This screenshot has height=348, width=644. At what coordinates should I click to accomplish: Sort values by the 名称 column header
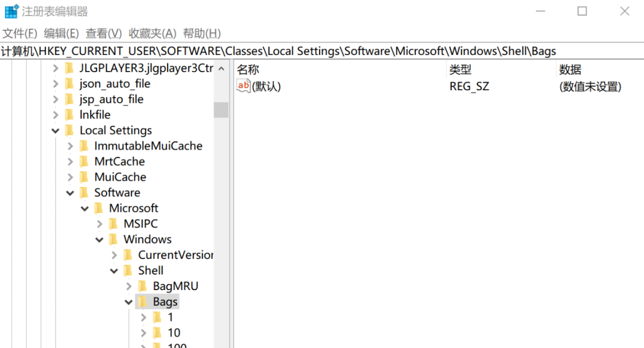(247, 69)
